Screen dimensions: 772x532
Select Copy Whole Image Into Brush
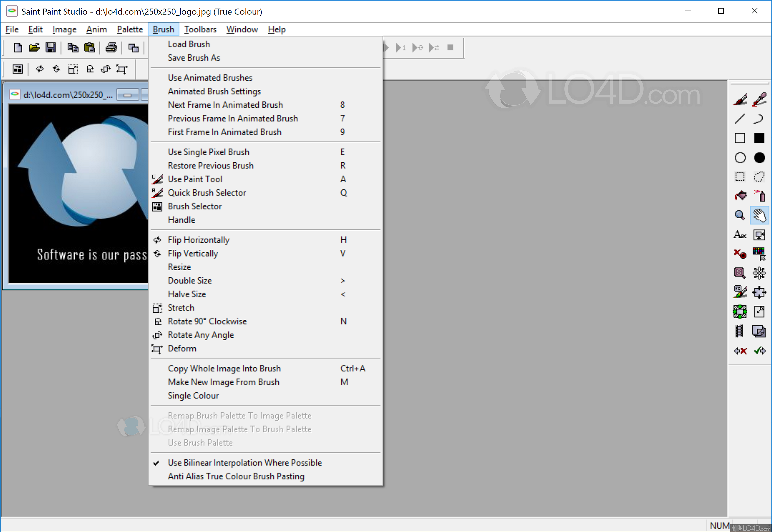(224, 368)
